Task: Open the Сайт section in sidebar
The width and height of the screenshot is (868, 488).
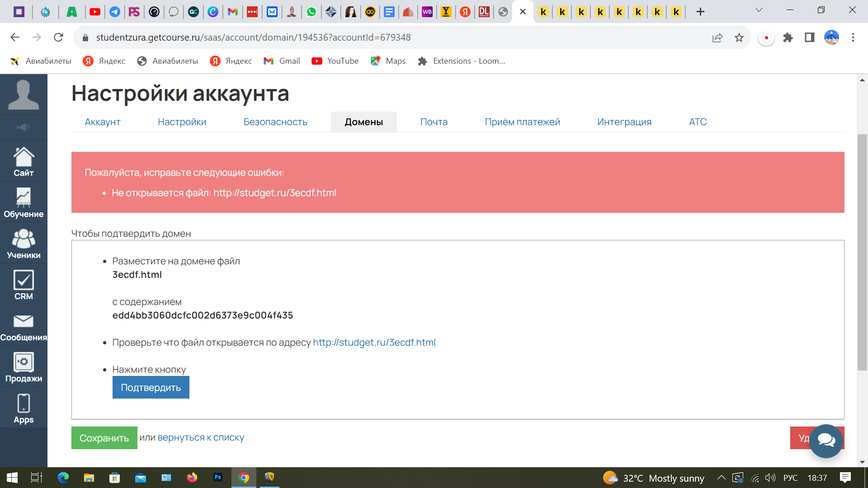Action: coord(24,161)
